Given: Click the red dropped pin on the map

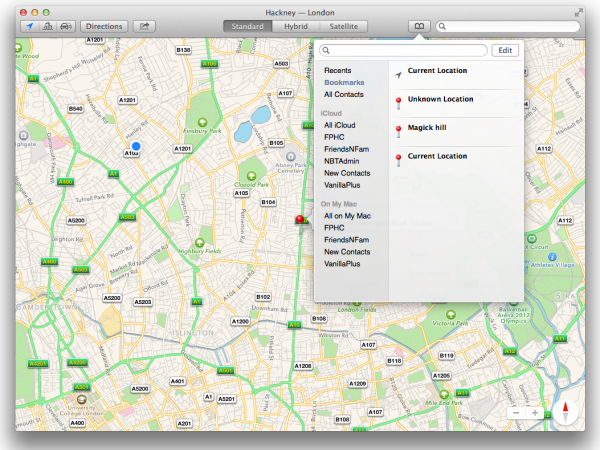Looking at the screenshot, I should tap(300, 220).
